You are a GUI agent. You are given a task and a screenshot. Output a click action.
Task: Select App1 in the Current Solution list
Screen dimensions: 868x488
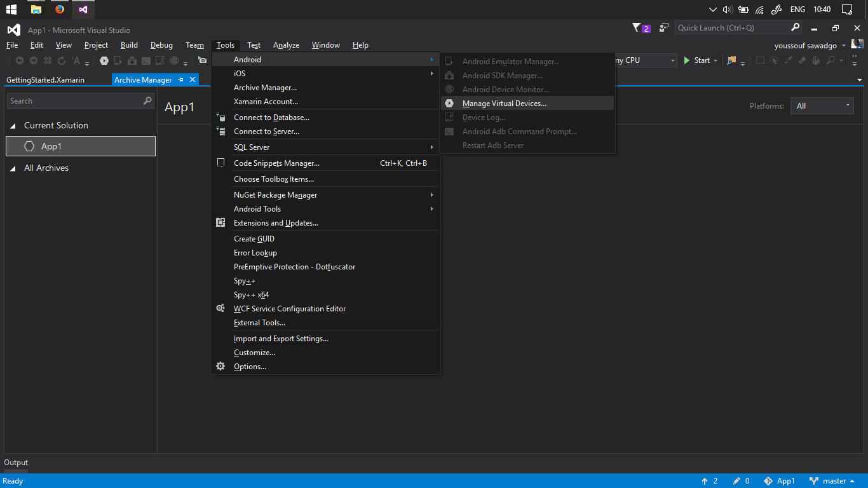(x=81, y=146)
